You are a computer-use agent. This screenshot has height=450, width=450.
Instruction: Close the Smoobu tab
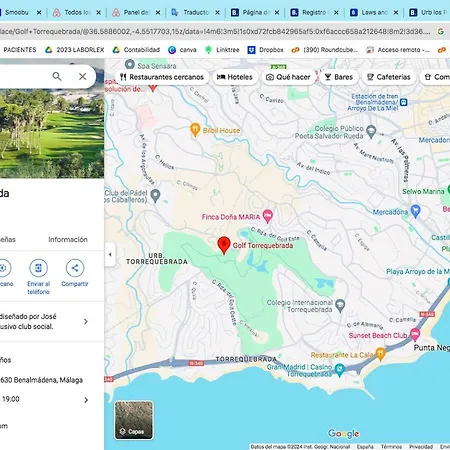pos(39,12)
